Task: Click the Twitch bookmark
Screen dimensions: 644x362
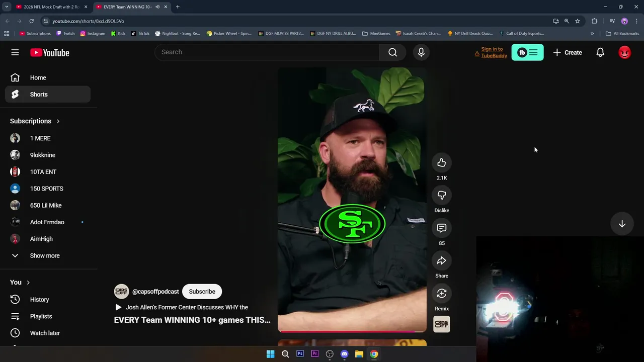Action: pyautogui.click(x=65, y=34)
